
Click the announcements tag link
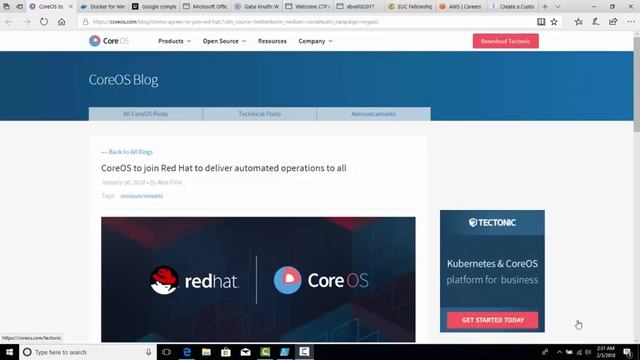click(x=141, y=196)
